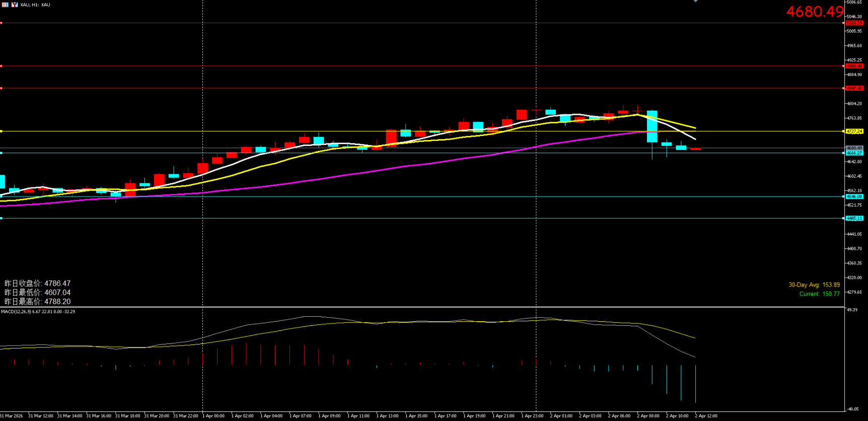Select the green Current 150.77 text
Image resolution: width=868 pixels, height=421 pixels.
(x=819, y=294)
